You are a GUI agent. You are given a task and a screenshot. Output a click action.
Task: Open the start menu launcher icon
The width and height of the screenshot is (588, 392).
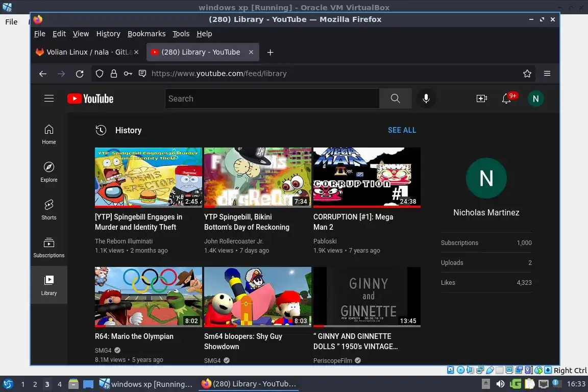point(8,384)
